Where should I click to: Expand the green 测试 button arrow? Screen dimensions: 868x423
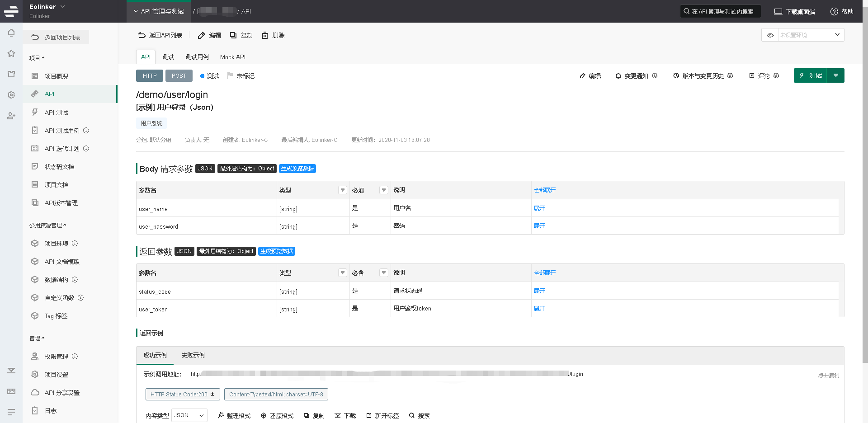tap(835, 75)
